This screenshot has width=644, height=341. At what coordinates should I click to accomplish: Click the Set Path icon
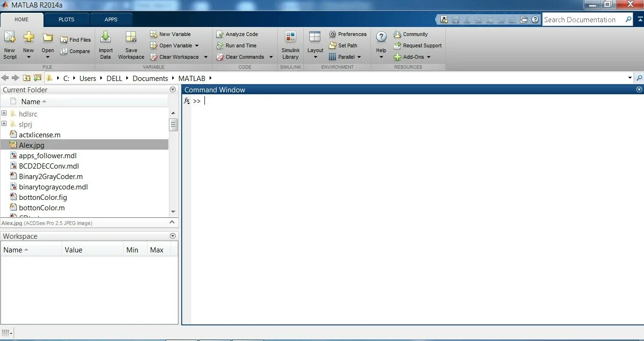[333, 45]
